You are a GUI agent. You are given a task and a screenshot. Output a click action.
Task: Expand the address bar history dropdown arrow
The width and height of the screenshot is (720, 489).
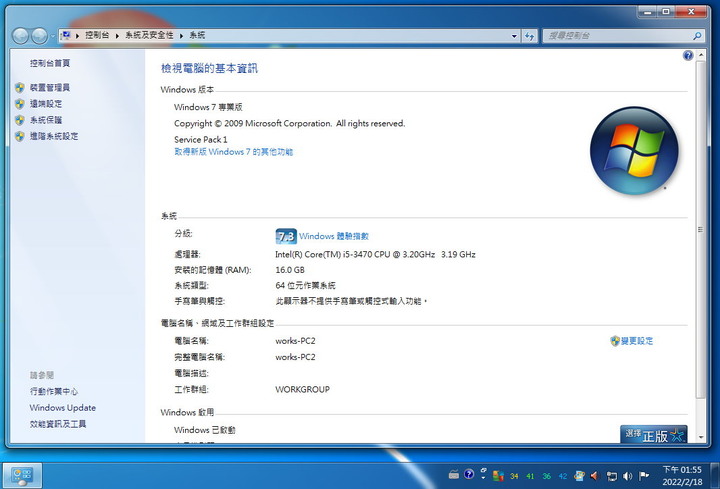[x=514, y=36]
